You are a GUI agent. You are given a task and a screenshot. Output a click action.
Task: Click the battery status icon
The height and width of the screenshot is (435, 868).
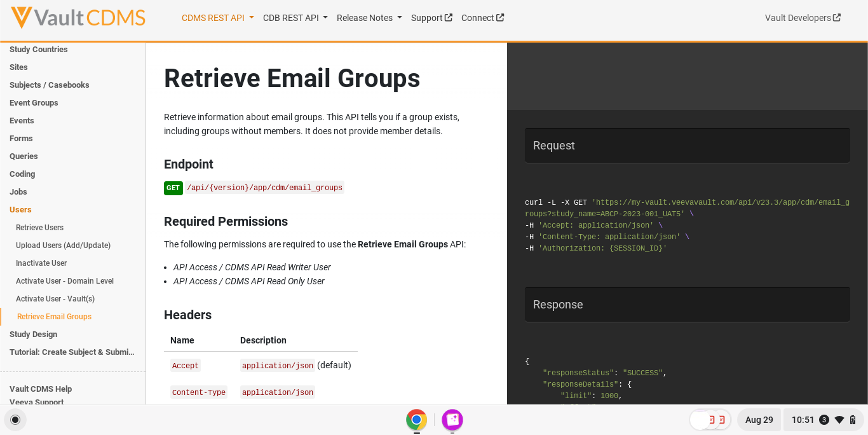coord(853,420)
